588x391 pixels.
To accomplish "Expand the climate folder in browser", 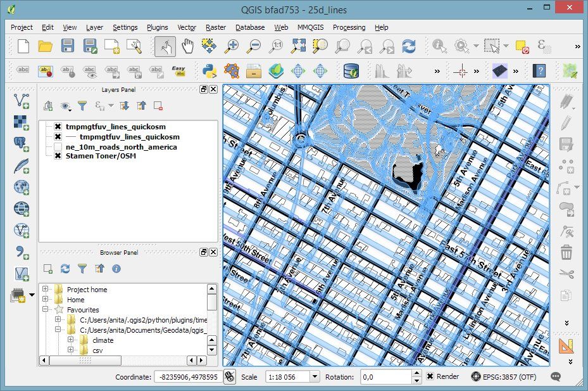I will 71,340.
